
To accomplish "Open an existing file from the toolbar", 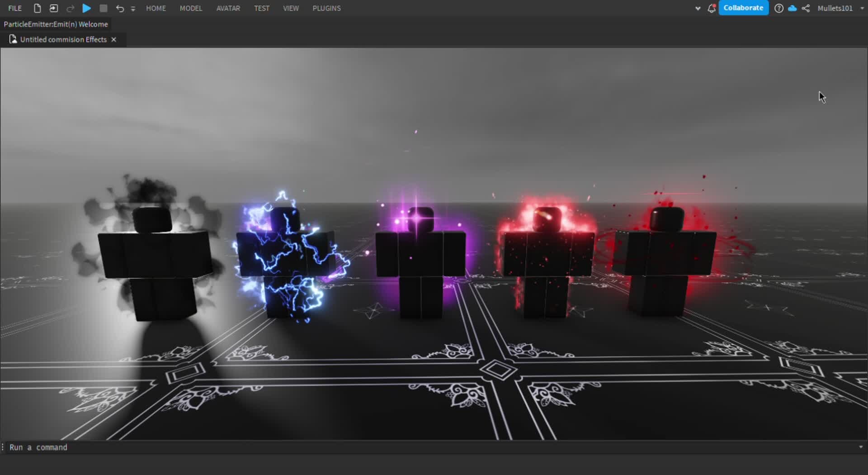I will pos(53,8).
